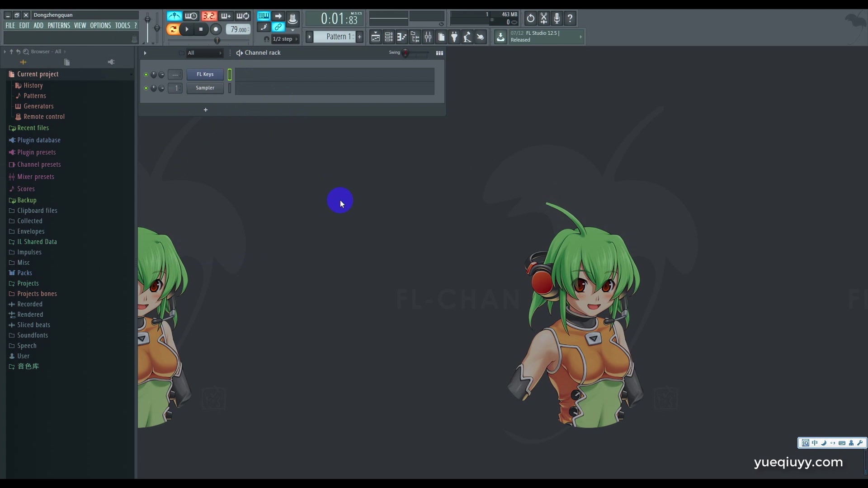The height and width of the screenshot is (488, 868).
Task: Click the Add channel plus button
Action: click(205, 110)
